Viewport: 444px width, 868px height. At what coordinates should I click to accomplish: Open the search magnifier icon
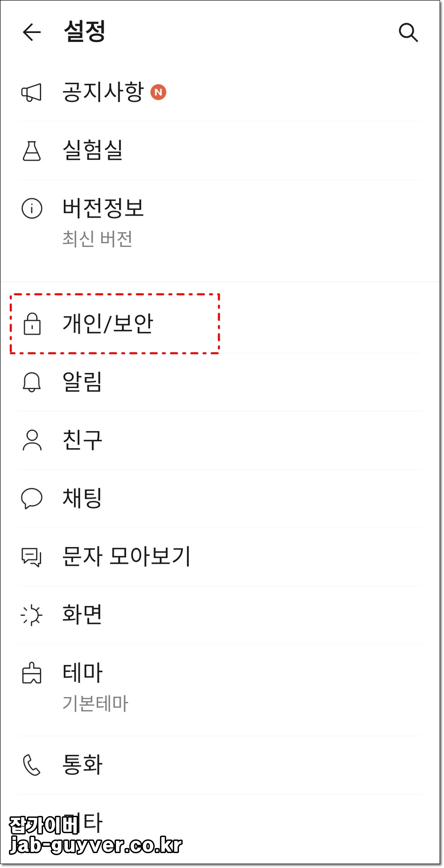coord(408,33)
